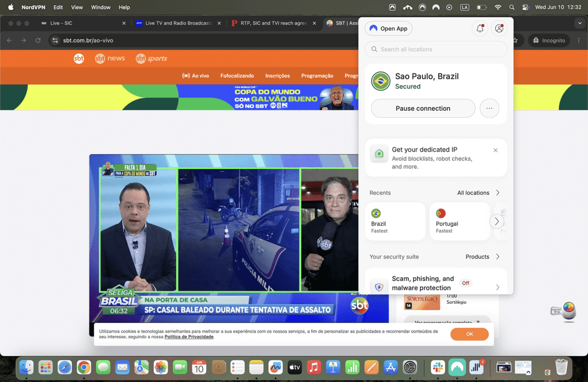
Task: Open the Política de Privacidade link
Action: click(x=189, y=337)
